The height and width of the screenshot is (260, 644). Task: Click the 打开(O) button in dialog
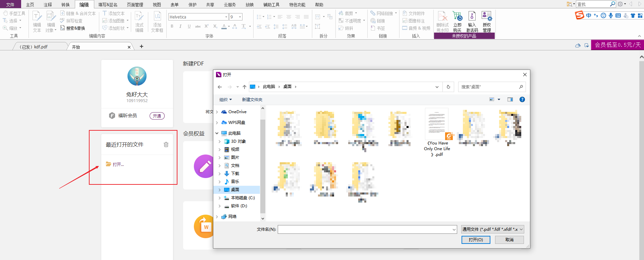click(x=476, y=240)
